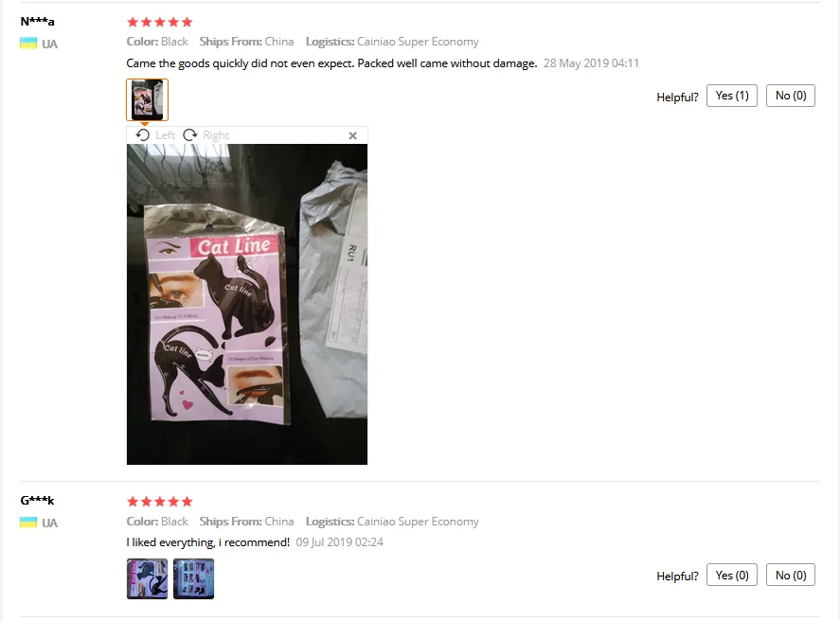Click the enlarged Cat Line package photo
This screenshot has height=621, width=840.
(247, 304)
